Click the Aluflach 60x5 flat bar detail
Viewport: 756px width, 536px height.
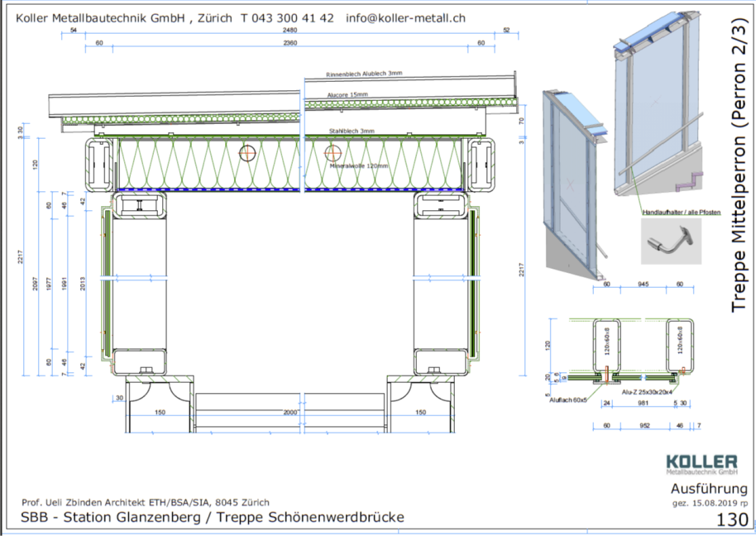point(569,400)
